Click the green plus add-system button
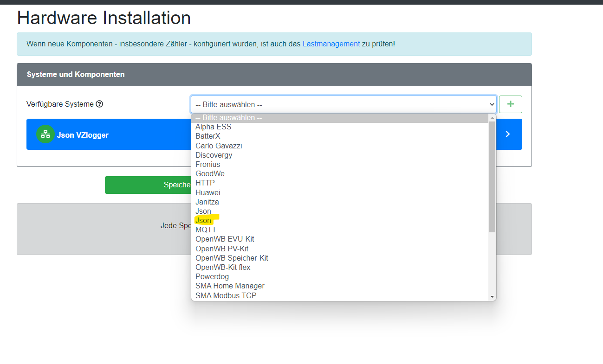 pyautogui.click(x=510, y=104)
